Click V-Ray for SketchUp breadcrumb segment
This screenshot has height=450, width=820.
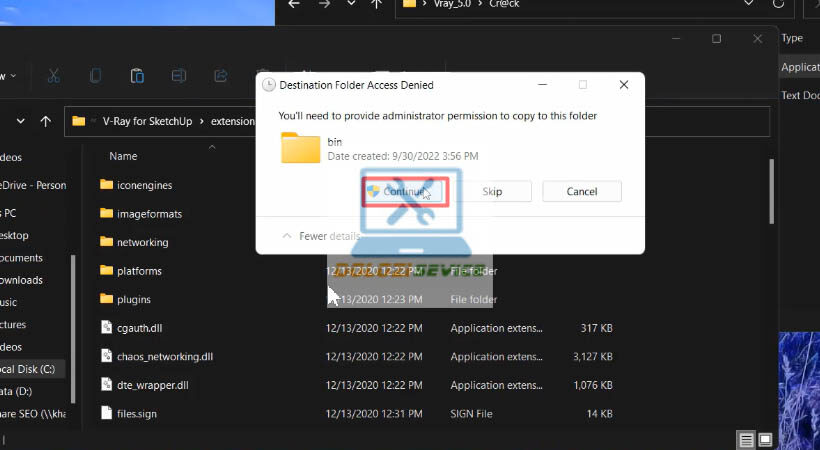coord(148,121)
